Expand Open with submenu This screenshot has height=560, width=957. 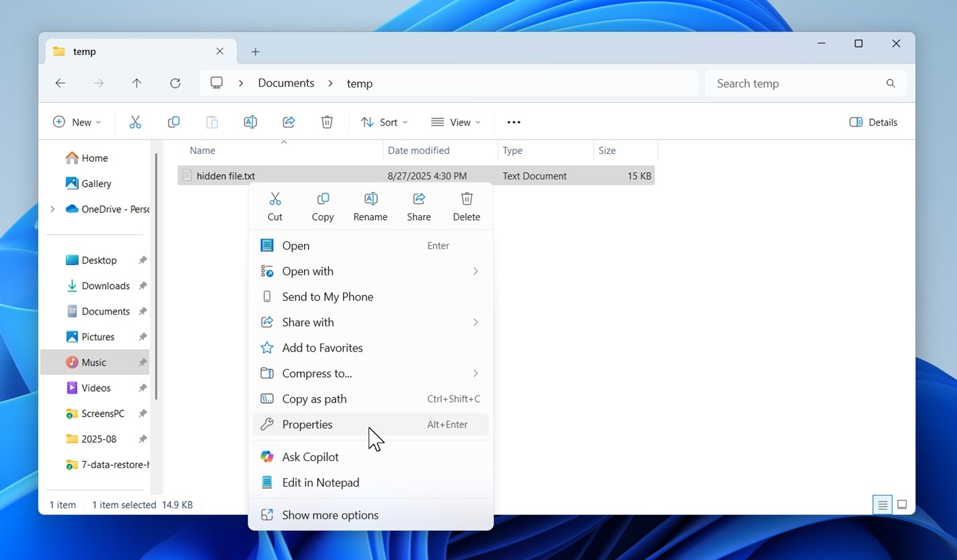tap(475, 272)
